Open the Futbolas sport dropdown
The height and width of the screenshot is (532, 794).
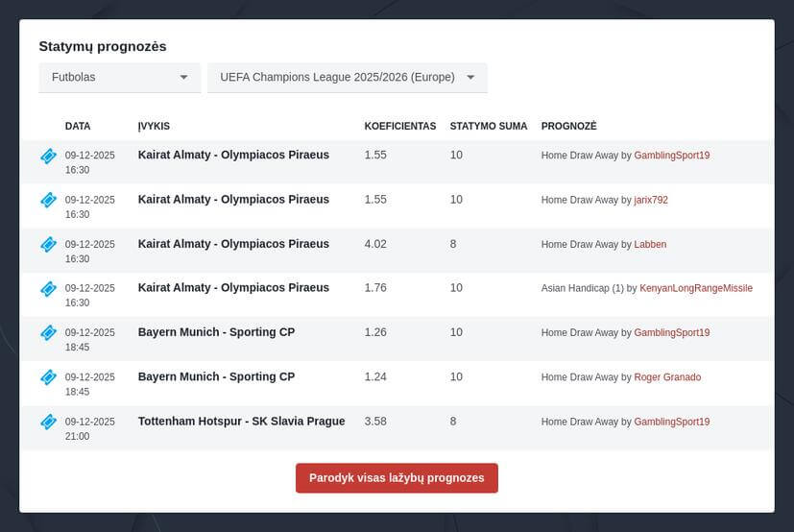point(120,78)
